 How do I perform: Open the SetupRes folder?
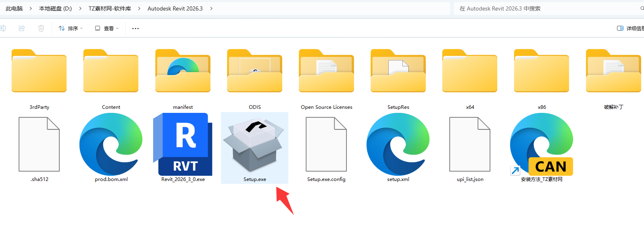[398, 71]
